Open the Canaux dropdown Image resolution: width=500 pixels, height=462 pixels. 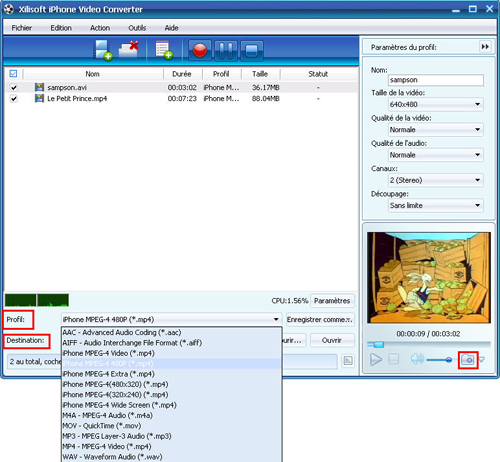tap(436, 180)
